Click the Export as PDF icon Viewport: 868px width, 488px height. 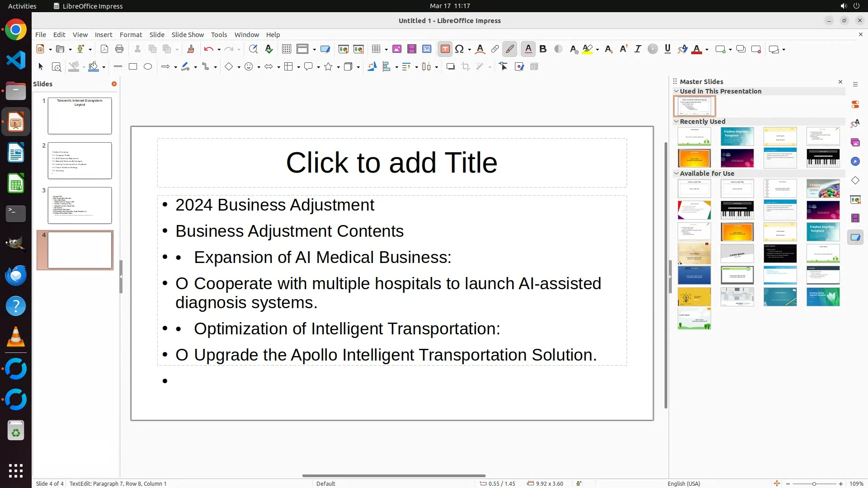104,49
